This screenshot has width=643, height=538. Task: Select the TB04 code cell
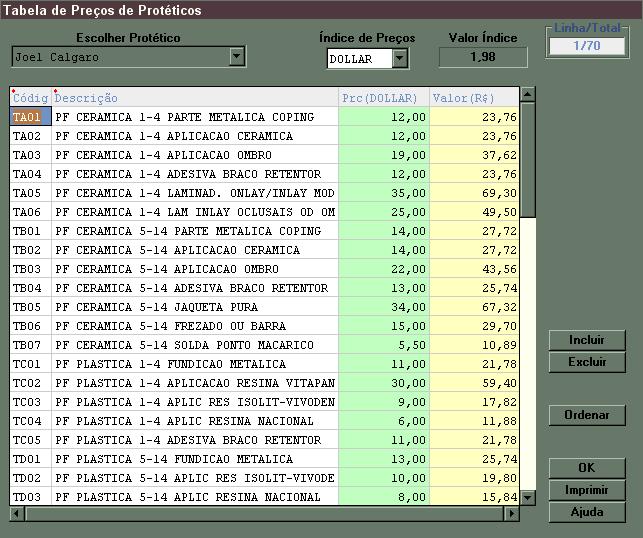click(31, 288)
